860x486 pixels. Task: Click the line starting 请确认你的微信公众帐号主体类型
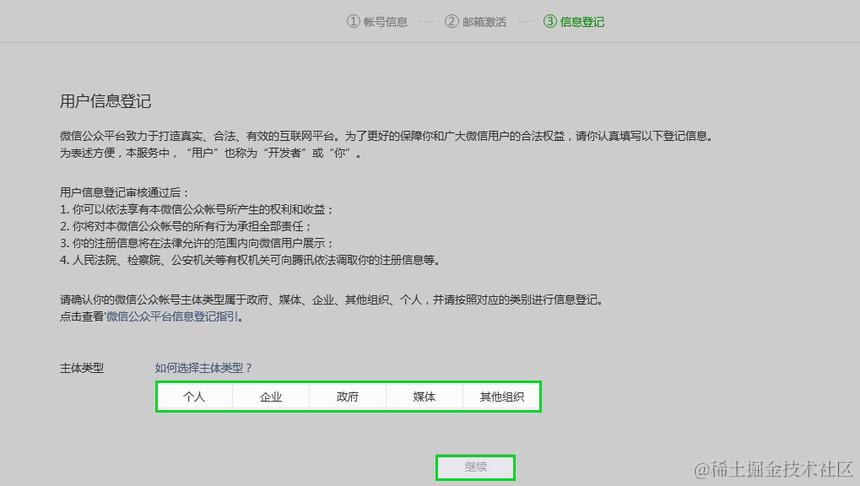click(331, 299)
